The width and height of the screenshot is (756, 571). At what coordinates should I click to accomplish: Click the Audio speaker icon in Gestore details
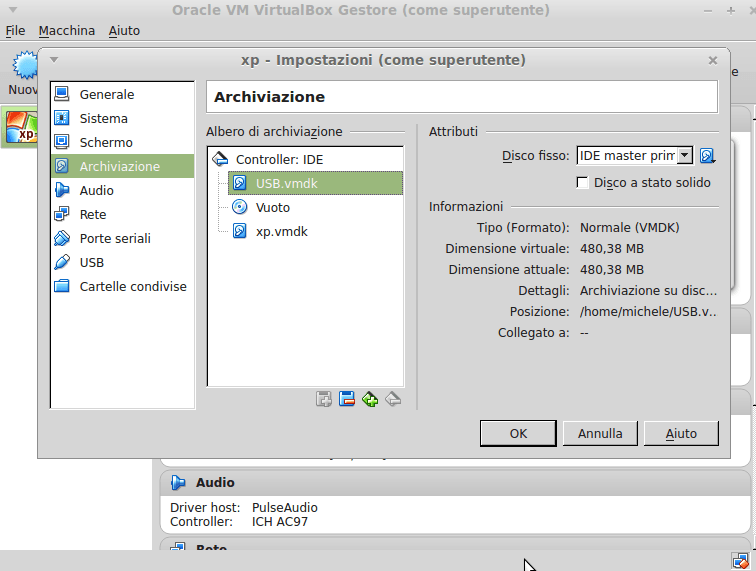[x=178, y=483]
